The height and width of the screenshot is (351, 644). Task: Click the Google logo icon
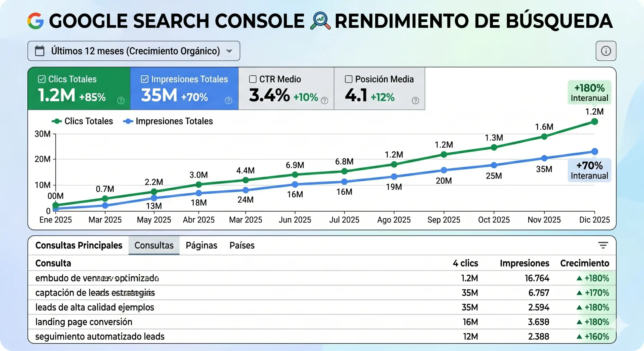(x=35, y=21)
